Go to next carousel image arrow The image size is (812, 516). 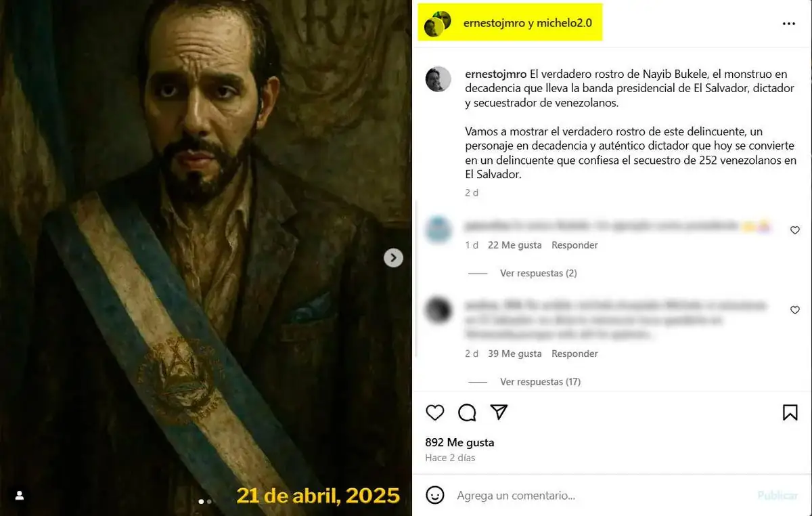click(x=393, y=258)
